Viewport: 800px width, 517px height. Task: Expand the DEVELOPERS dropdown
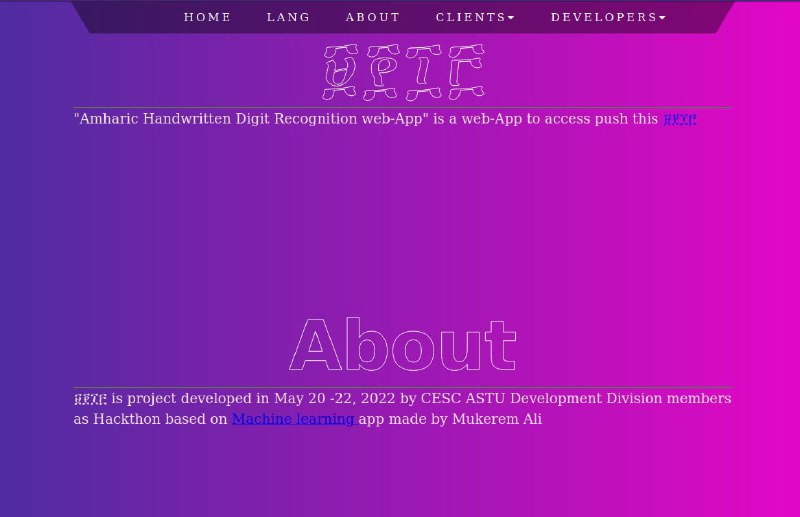608,17
